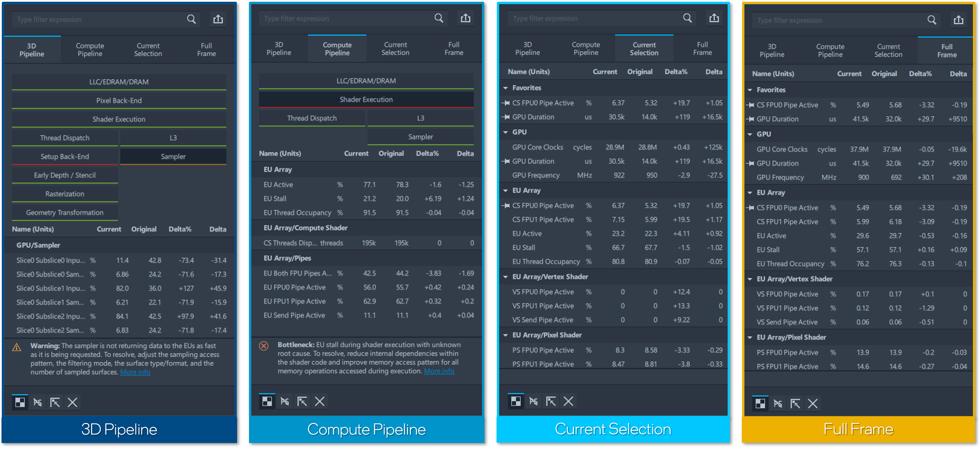Click export icon in the Compute Pipeline panel
Screen dimensions: 980x454
465,18
